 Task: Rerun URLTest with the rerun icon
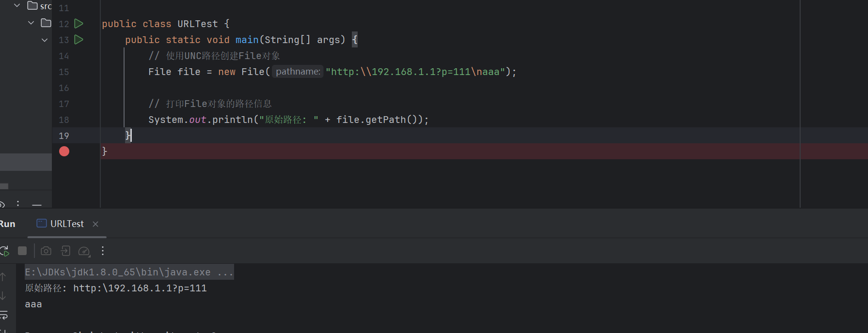click(x=4, y=251)
